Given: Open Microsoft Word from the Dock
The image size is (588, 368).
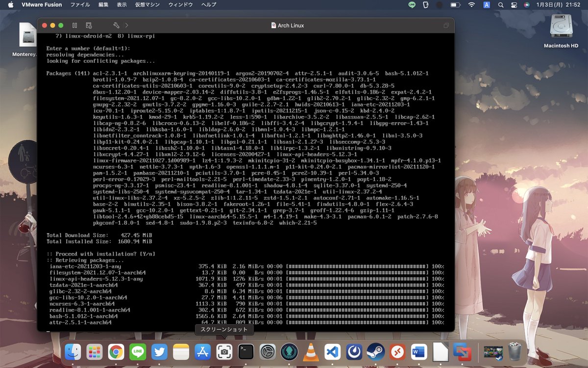Looking at the screenshot, I should coord(419,351).
